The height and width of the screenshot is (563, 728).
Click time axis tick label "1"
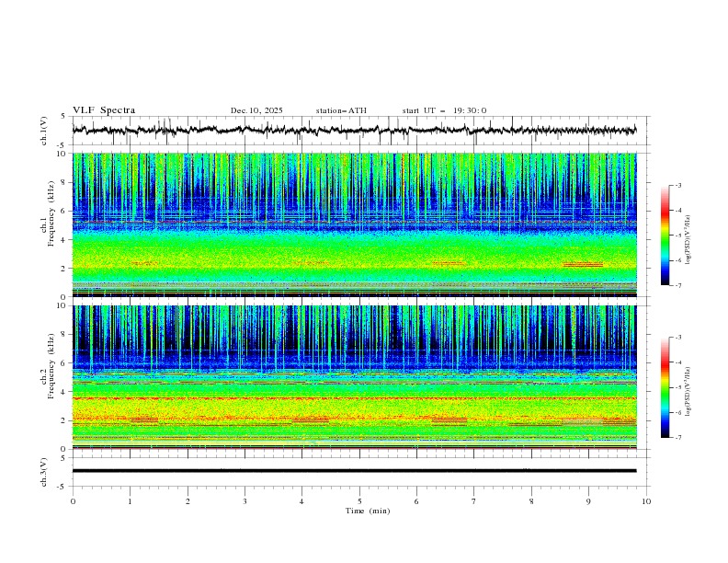click(x=130, y=501)
